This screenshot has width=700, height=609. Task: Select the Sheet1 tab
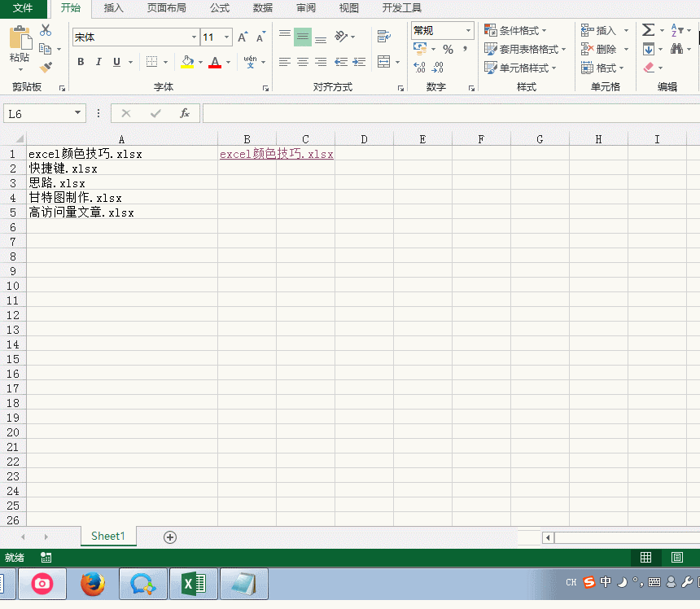pos(108,537)
